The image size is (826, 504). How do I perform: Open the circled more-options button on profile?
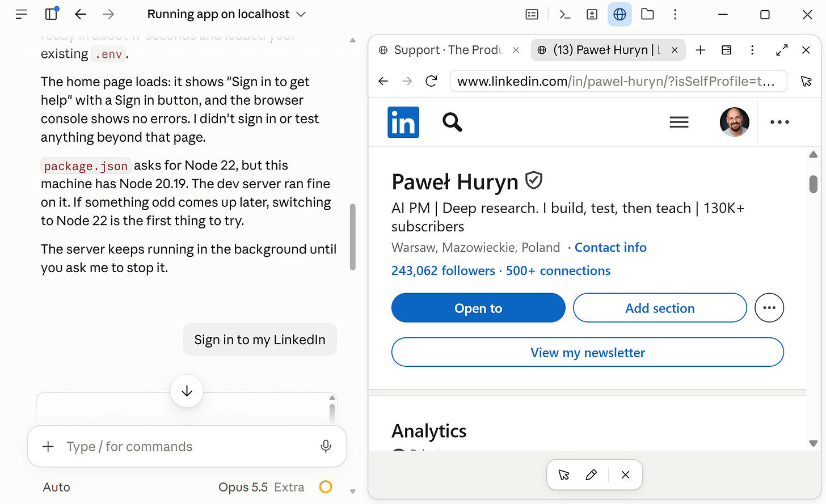(769, 308)
